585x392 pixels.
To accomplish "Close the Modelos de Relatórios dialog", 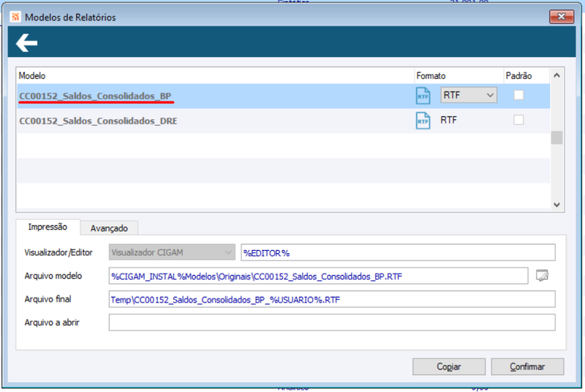I will click(x=561, y=16).
